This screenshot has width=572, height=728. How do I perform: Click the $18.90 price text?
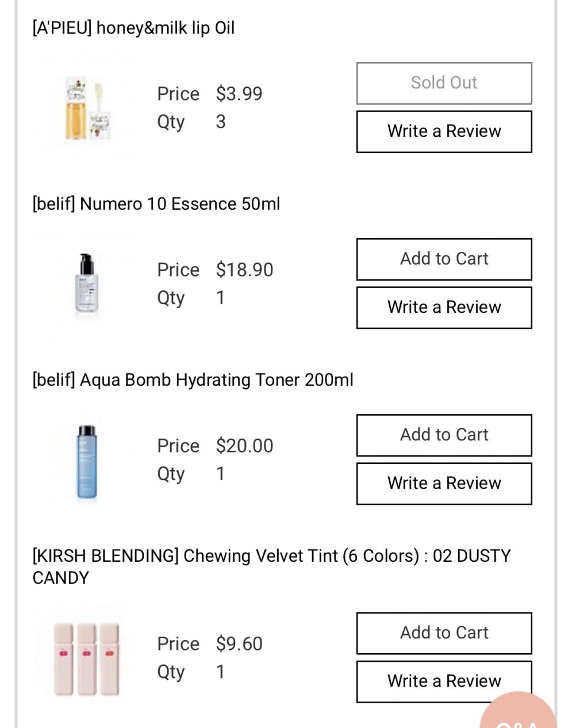[245, 270]
